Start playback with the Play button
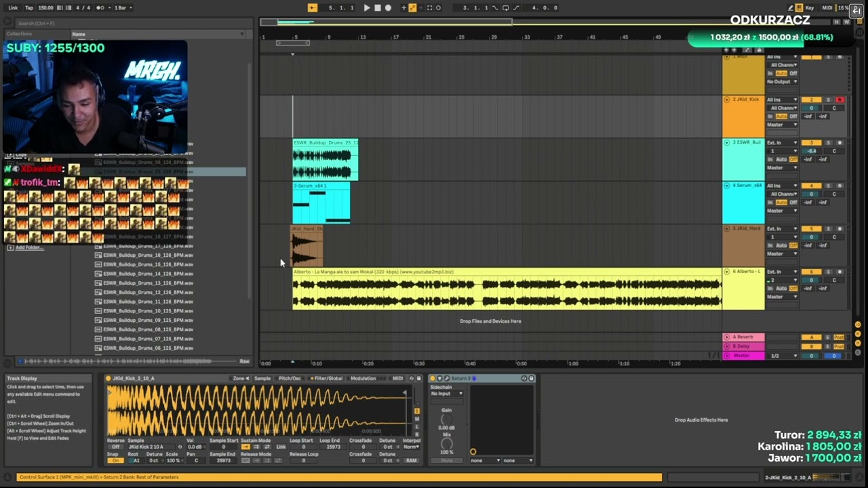868x488 pixels. coord(367,8)
